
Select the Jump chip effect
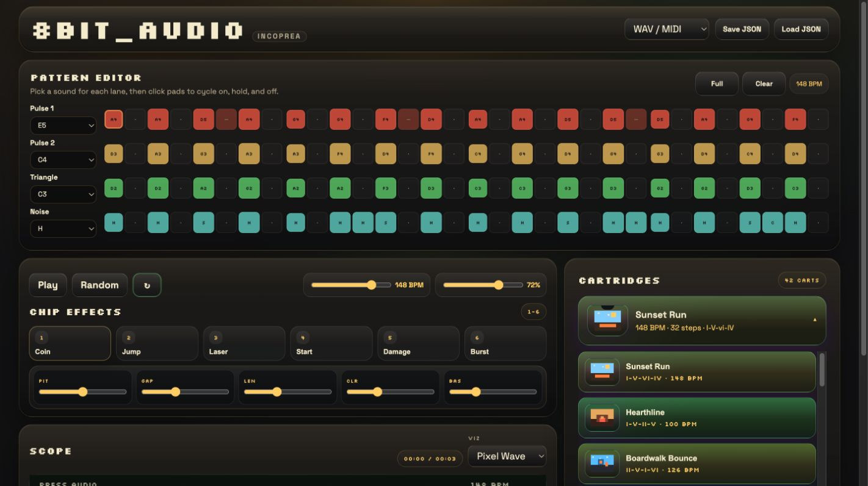(157, 343)
